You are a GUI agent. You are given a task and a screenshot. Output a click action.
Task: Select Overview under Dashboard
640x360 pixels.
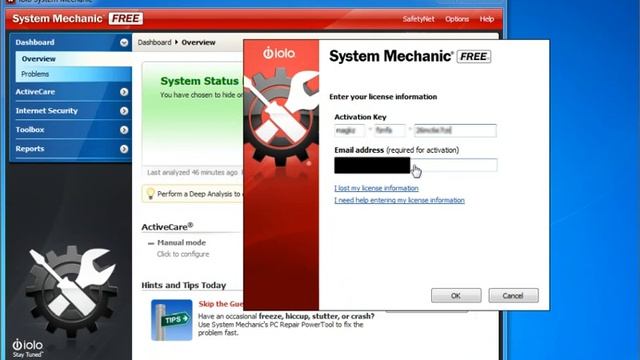coord(73,59)
